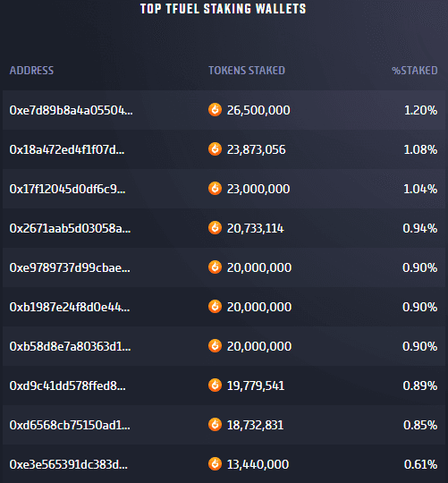Screen dimensions: 448x483
Task: Select 20,000,000 in the 0xb58d8e7a80363d1 row
Action: pos(259,346)
